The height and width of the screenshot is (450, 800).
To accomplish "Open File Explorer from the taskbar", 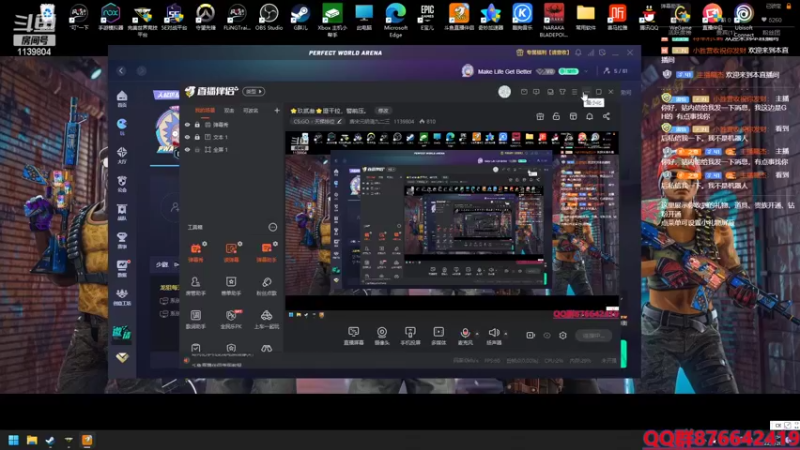I will (x=32, y=440).
